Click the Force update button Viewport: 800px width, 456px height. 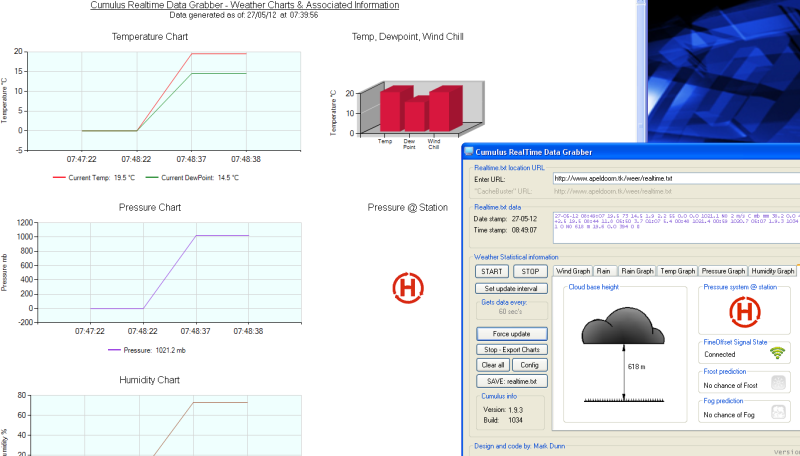click(511, 333)
